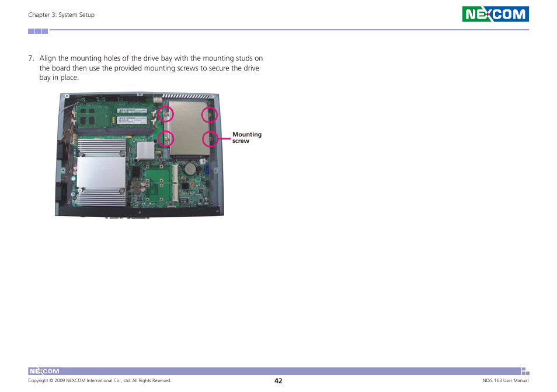The width and height of the screenshot is (557, 392).
Task: Click the round coin battery on the board
Action: (189, 169)
